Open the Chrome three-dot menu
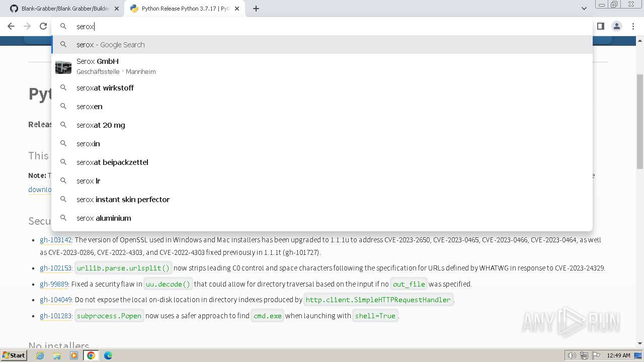This screenshot has height=362, width=644. coord(633,26)
